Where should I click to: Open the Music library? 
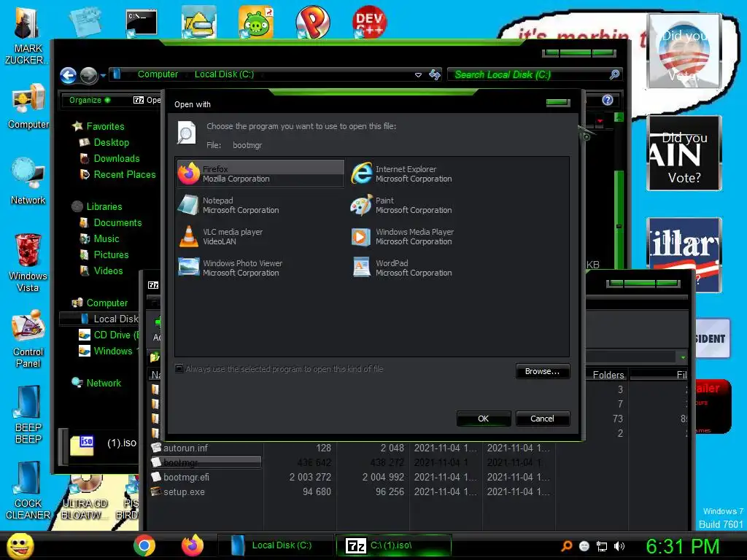(107, 239)
